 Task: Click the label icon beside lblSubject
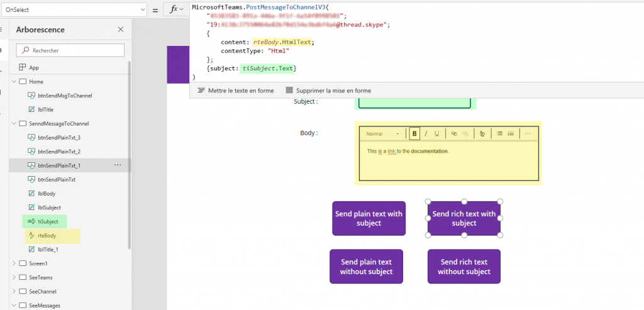pos(31,208)
